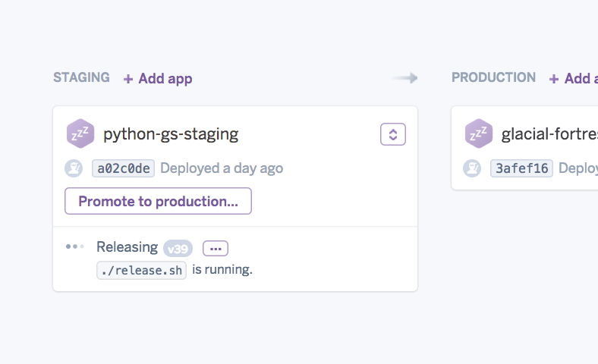The width and height of the screenshot is (598, 364).
Task: Open the glacial-fortress app name
Action: pos(549,134)
